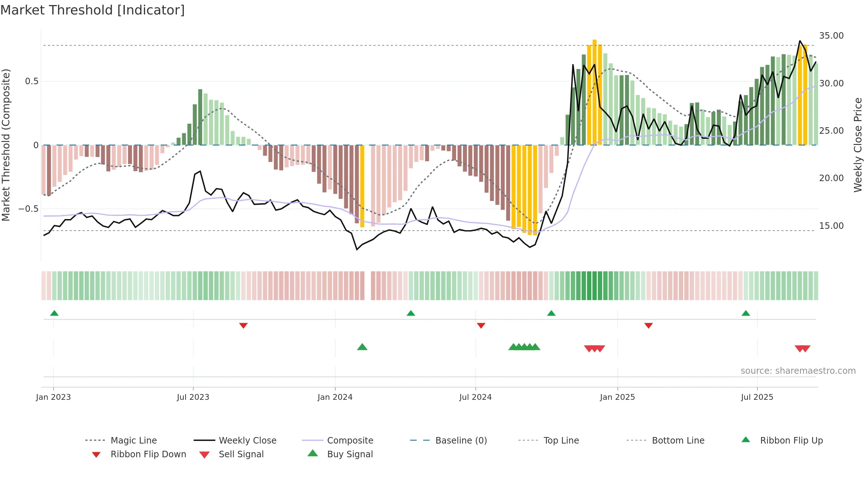868x488 pixels.
Task: Click the Jul 2023 x-axis label
Action: 193,397
